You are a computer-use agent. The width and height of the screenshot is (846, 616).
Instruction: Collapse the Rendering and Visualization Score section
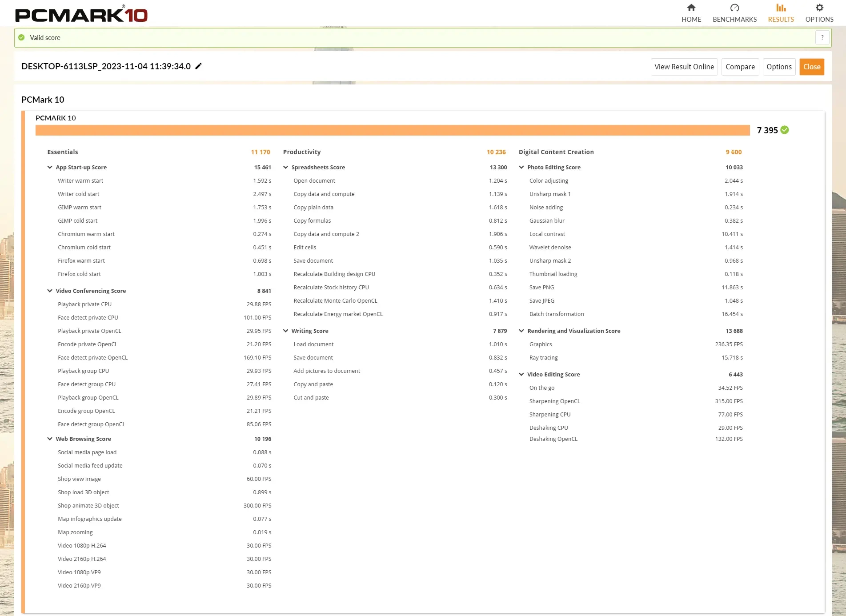[x=521, y=331]
